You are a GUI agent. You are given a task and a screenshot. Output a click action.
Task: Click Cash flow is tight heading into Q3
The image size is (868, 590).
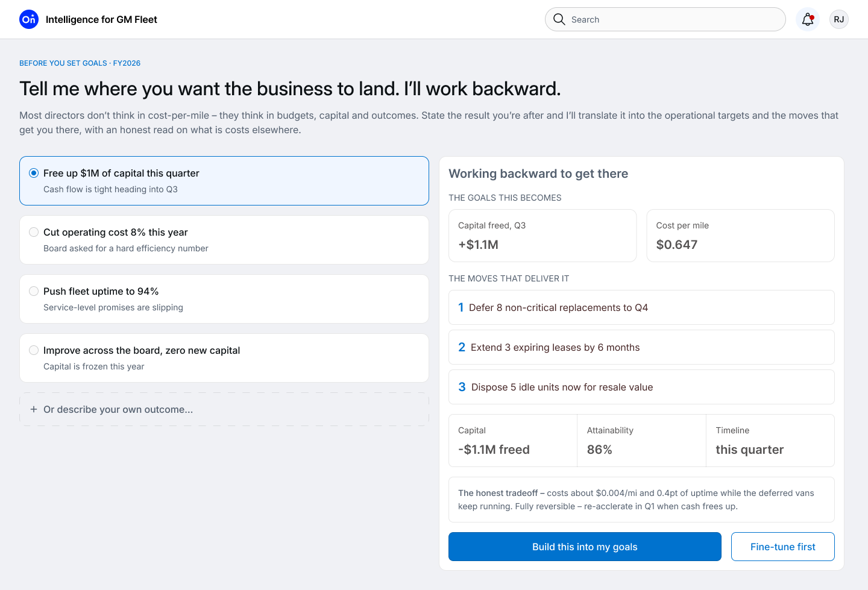110,189
